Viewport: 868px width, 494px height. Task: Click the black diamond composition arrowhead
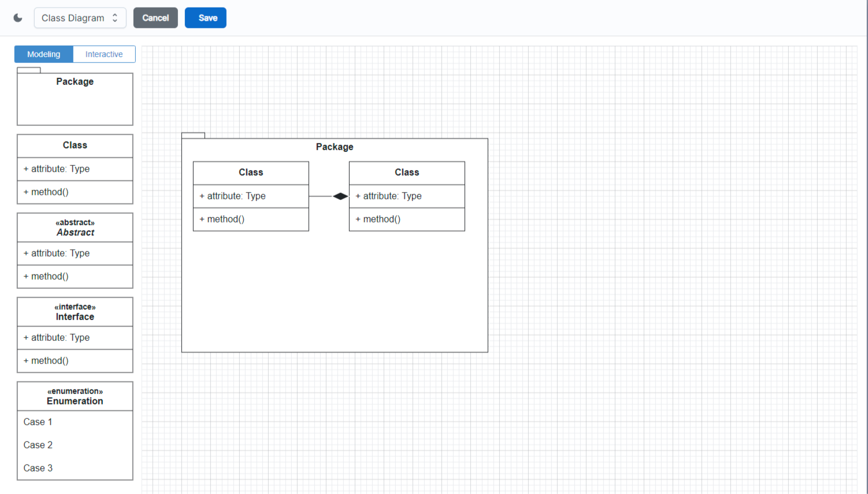coord(340,196)
